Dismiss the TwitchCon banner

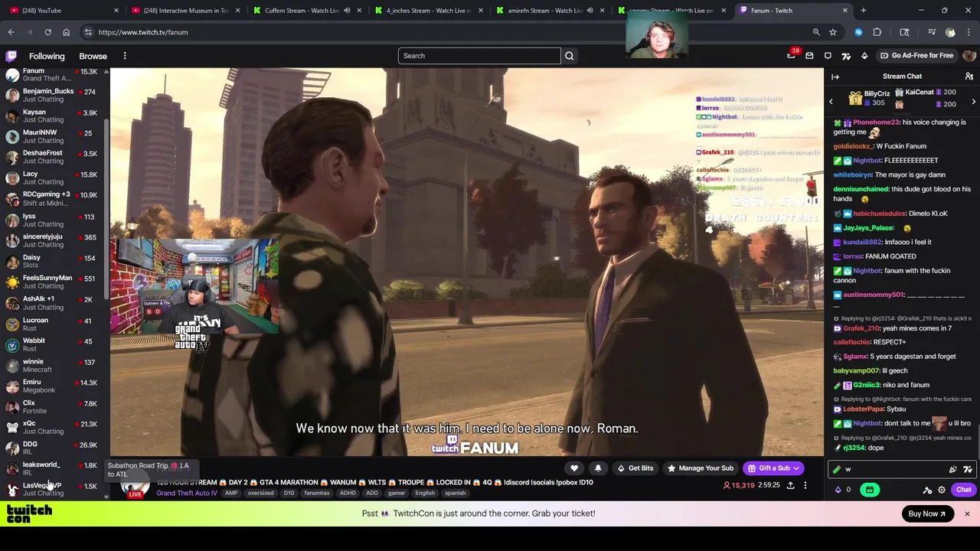tap(967, 514)
